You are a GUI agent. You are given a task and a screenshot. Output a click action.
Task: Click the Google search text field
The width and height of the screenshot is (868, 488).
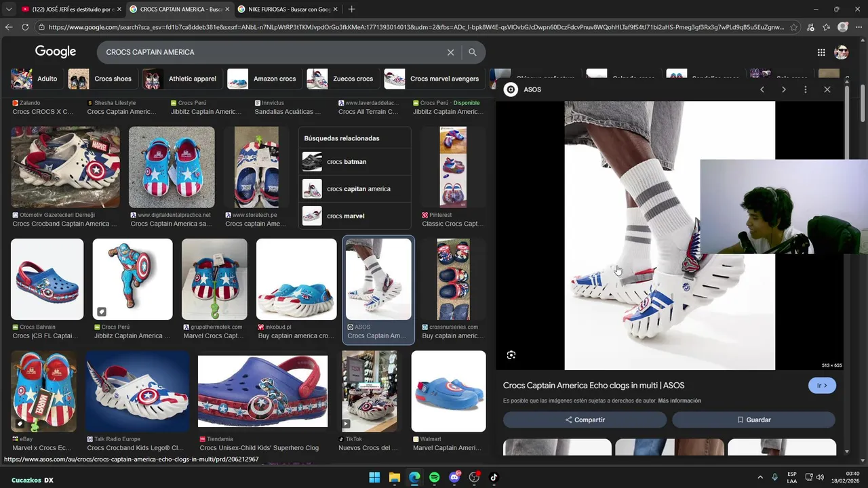[271, 52]
